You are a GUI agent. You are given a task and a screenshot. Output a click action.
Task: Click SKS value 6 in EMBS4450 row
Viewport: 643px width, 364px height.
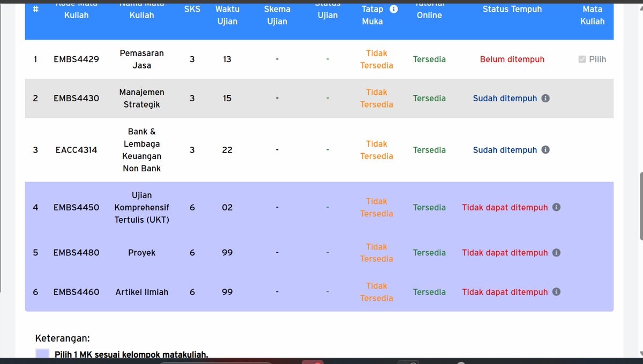(x=192, y=207)
